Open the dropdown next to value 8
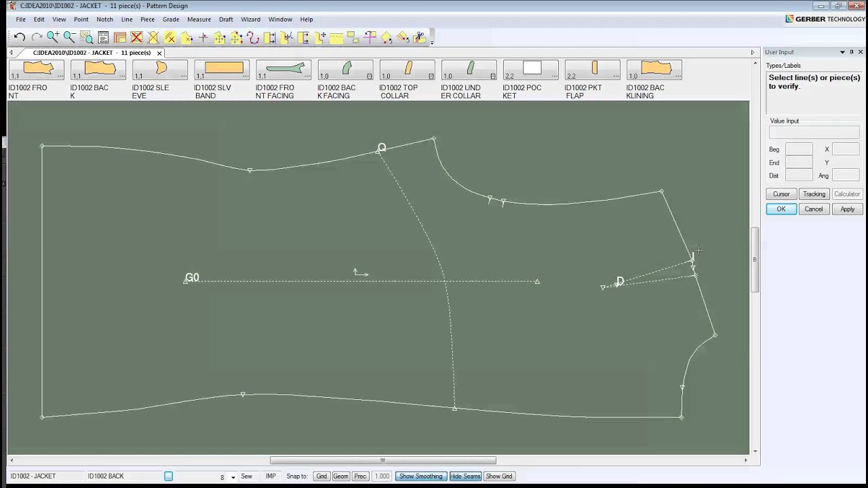The height and width of the screenshot is (488, 868). click(x=233, y=477)
